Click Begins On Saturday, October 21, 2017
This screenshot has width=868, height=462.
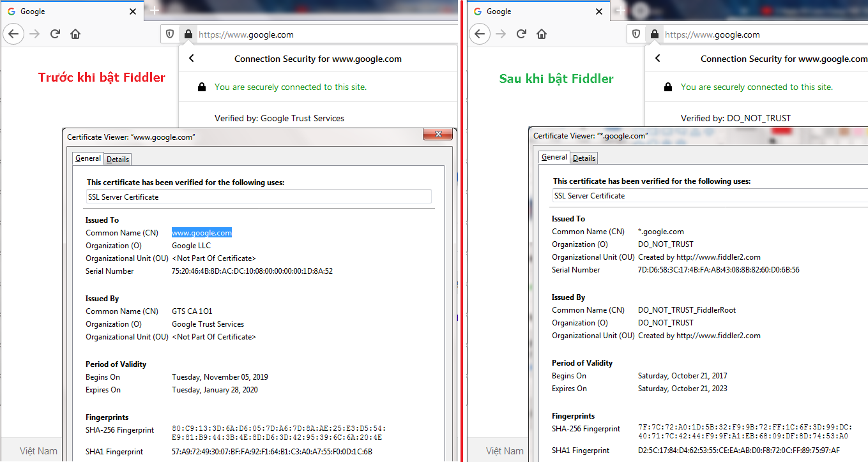pyautogui.click(x=682, y=376)
